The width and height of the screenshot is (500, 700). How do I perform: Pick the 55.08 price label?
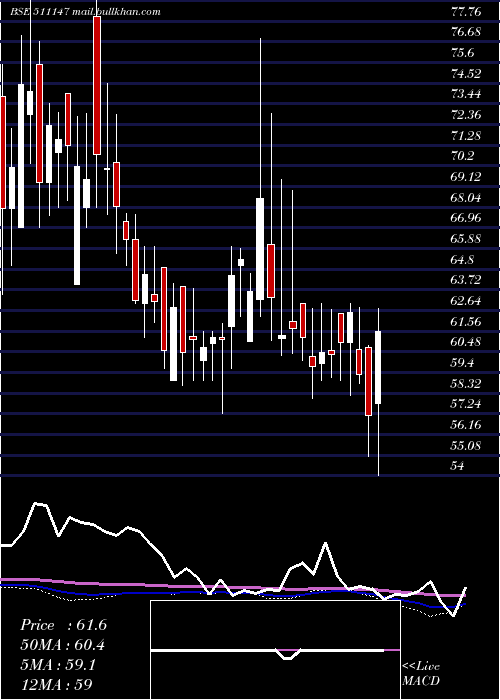466,445
